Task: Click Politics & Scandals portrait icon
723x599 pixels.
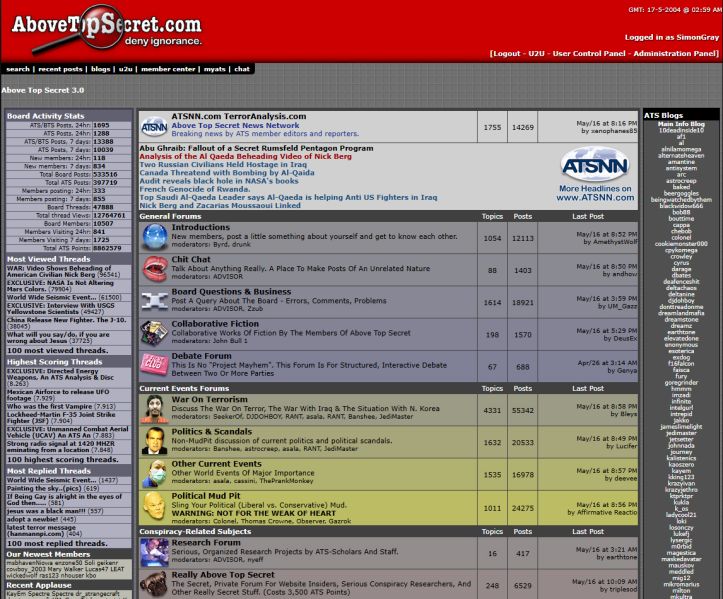Action: (x=155, y=441)
